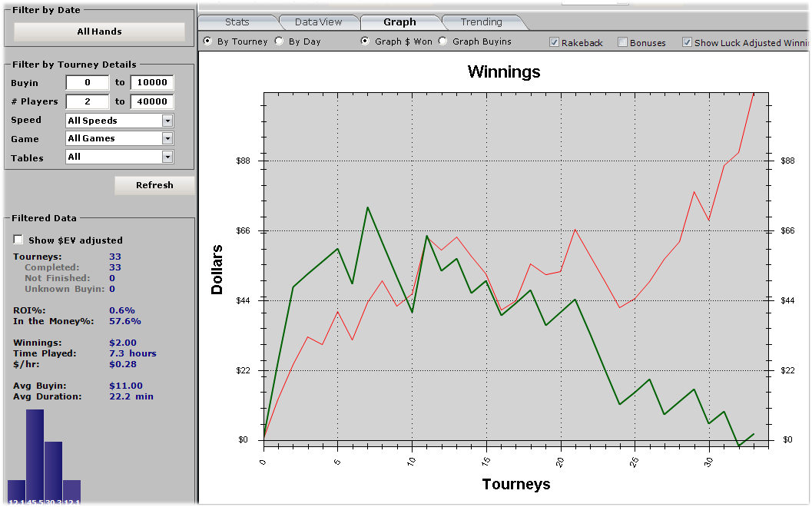Switch to the Data View tab
Image resolution: width=812 pixels, height=507 pixels.
(318, 22)
